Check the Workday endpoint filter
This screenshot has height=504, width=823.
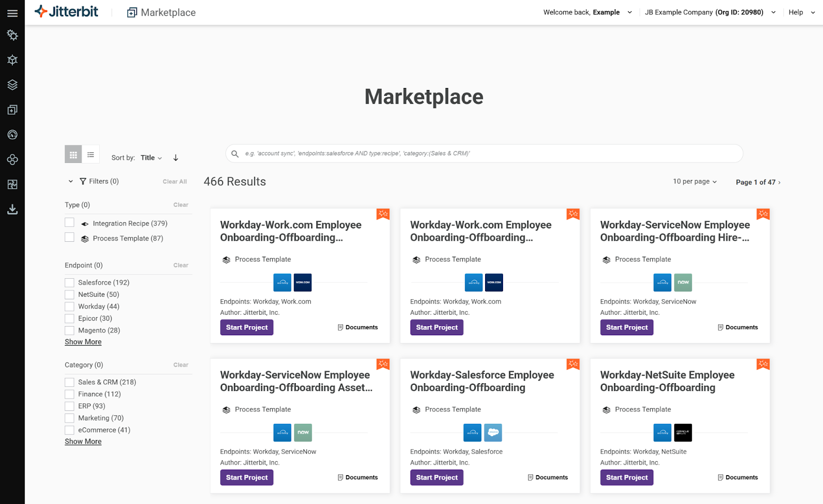pyautogui.click(x=69, y=307)
